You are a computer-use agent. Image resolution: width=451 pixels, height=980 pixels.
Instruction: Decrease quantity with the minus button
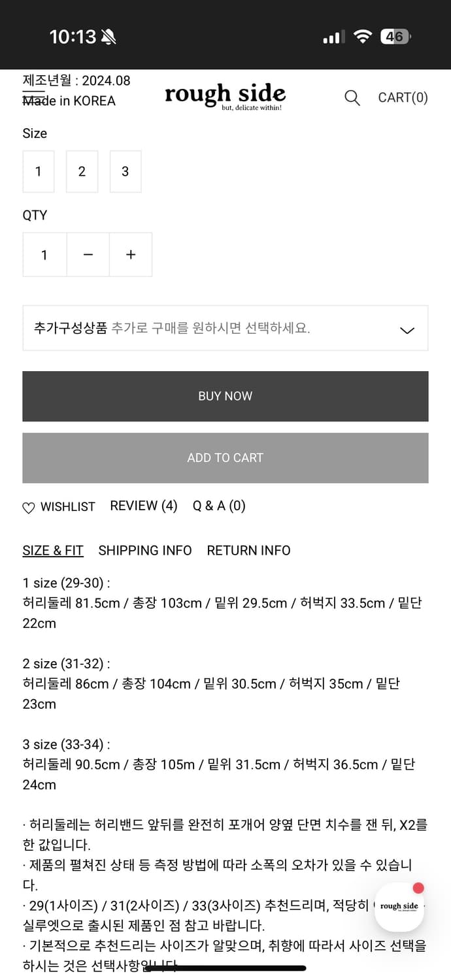pyautogui.click(x=88, y=255)
